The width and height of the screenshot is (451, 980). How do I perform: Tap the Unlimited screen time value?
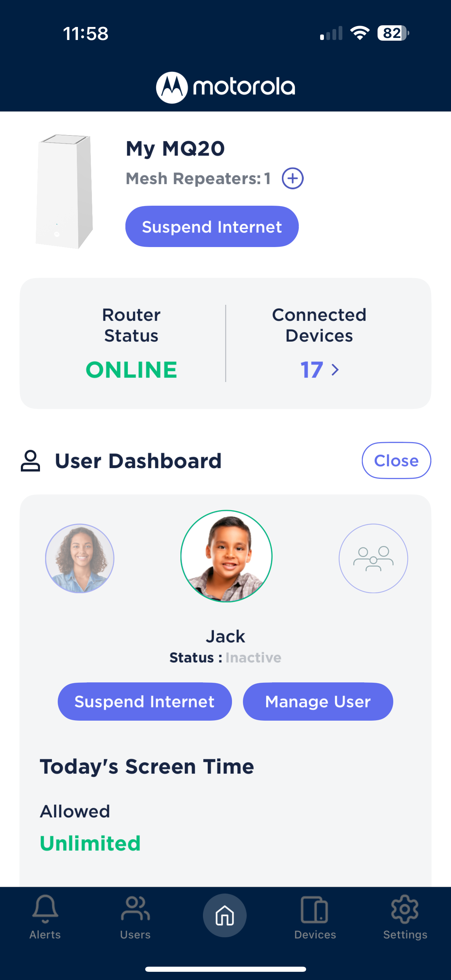click(90, 843)
